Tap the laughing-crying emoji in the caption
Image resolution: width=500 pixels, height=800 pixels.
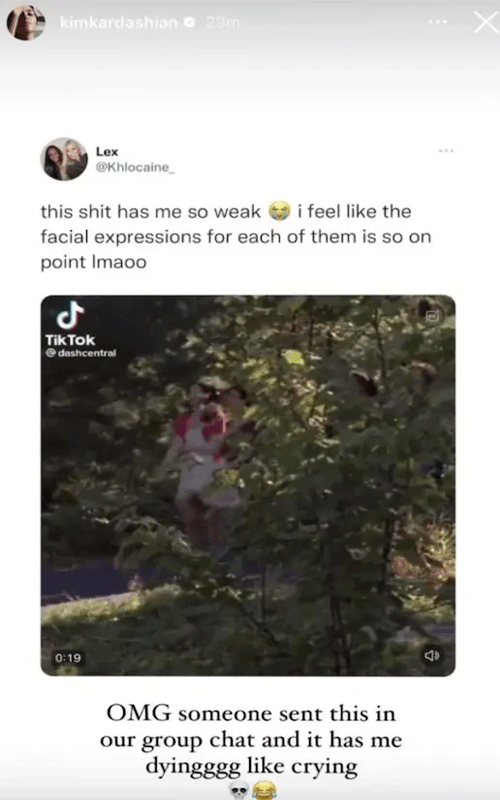click(265, 790)
